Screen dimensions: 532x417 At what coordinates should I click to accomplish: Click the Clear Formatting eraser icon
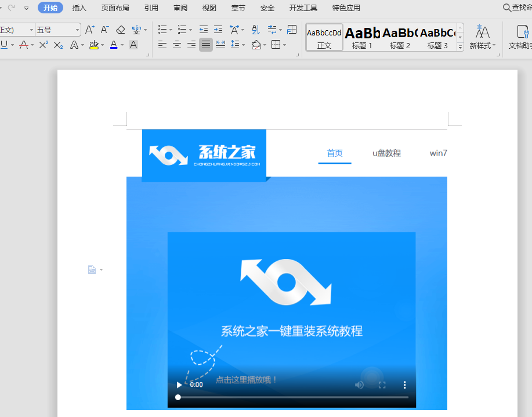point(120,28)
